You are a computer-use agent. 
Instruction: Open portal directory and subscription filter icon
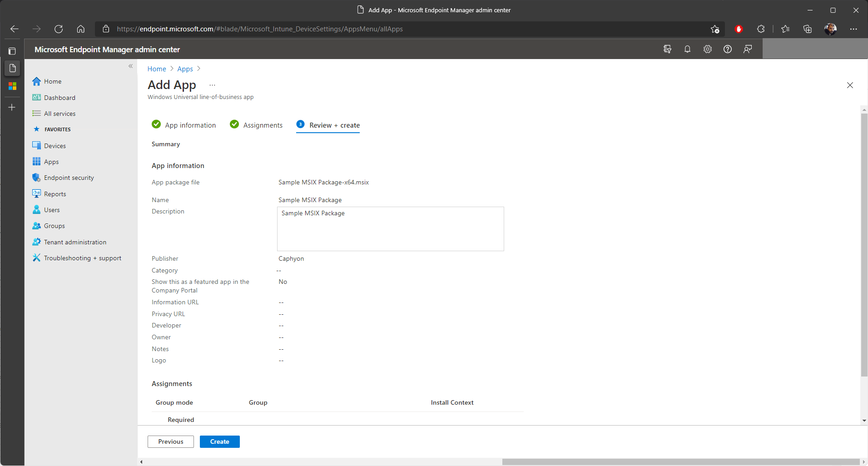coord(667,49)
